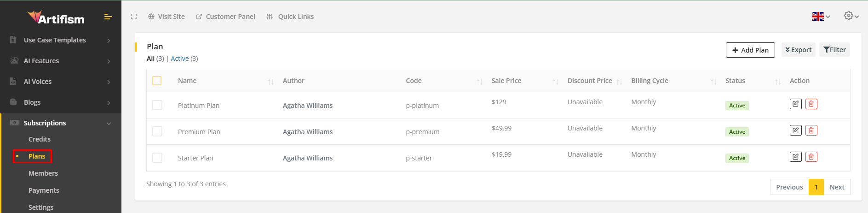Open the language flag dropdown
Image resolution: width=868 pixels, height=213 pixels.
point(821,17)
